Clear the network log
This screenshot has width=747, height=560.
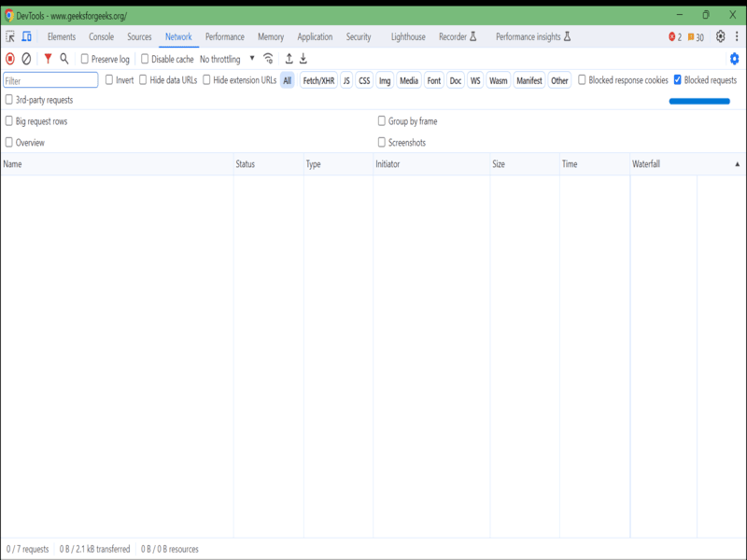pyautogui.click(x=27, y=59)
